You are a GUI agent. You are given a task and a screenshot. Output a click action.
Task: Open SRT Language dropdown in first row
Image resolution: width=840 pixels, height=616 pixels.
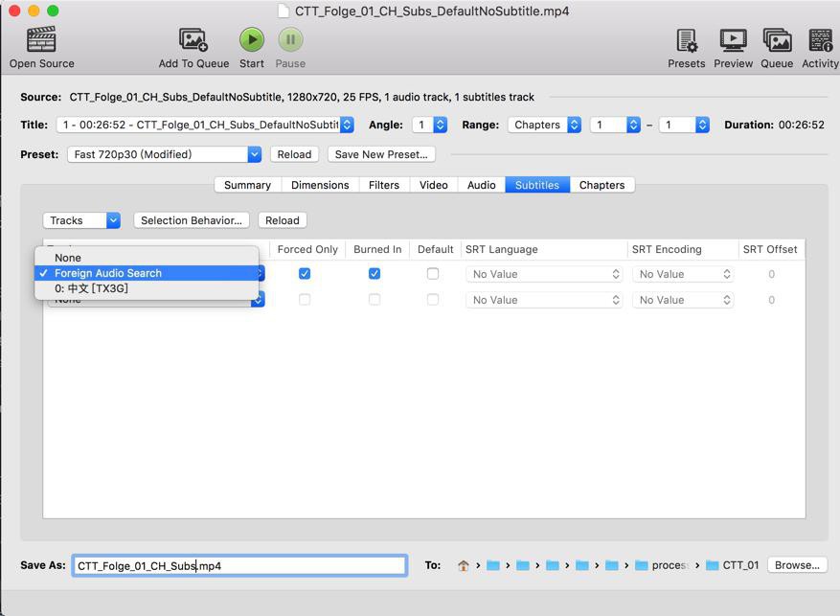tap(544, 274)
